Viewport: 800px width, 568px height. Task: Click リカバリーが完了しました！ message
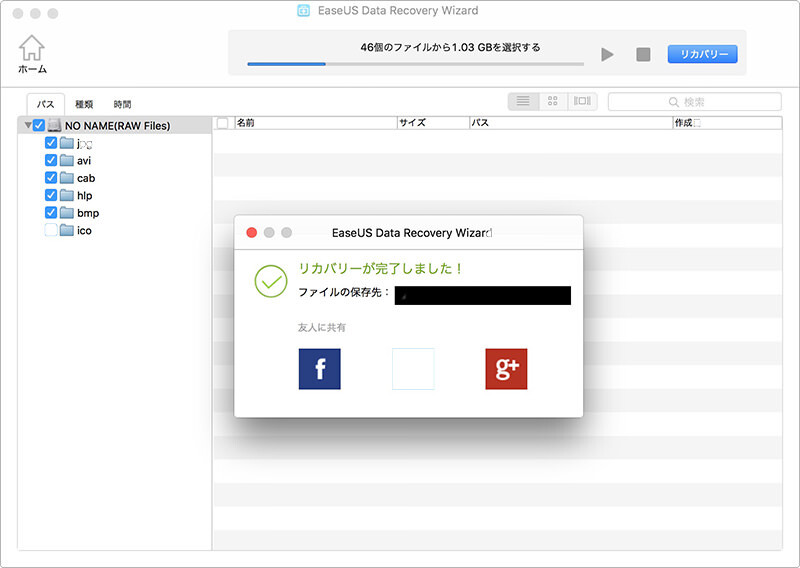381,268
